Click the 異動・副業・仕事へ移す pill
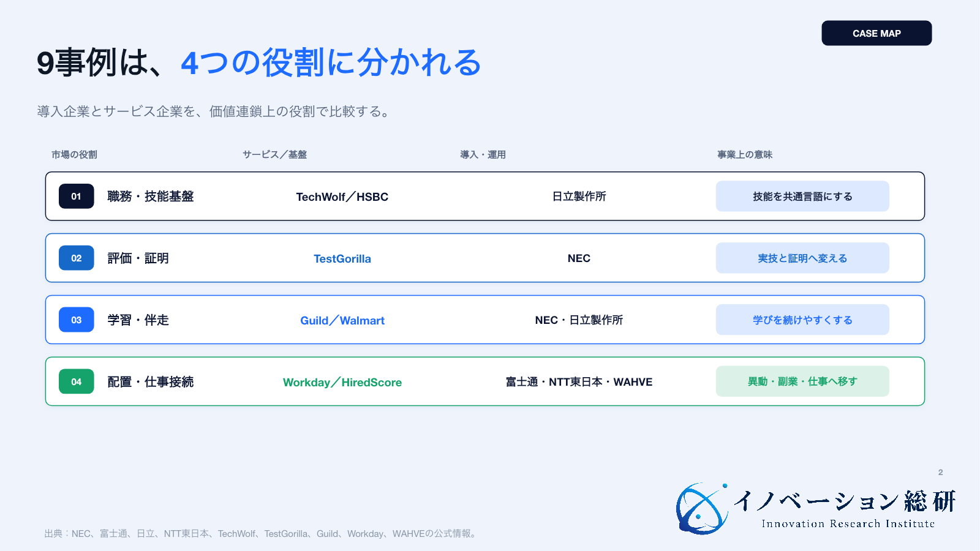Screen dimensions: 980x551 pos(802,381)
